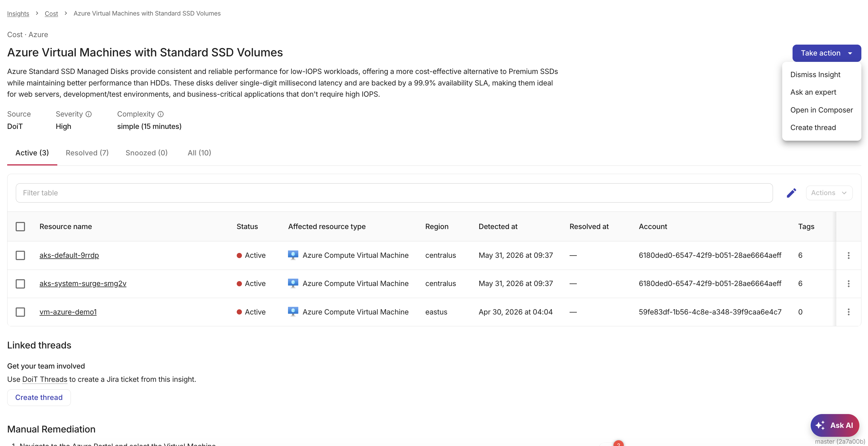Tick the select-all header checkbox
The width and height of the screenshot is (868, 446).
click(20, 226)
